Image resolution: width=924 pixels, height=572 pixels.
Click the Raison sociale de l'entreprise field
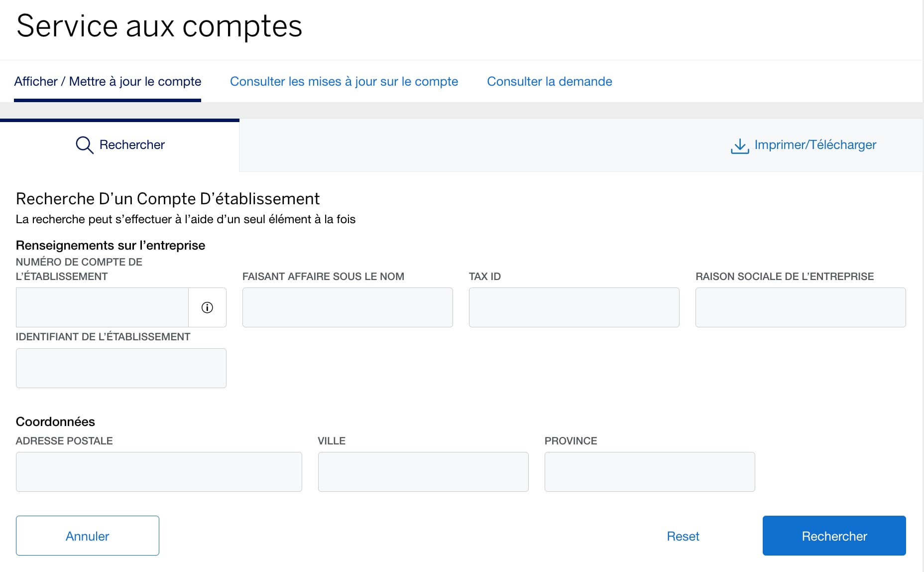click(800, 307)
